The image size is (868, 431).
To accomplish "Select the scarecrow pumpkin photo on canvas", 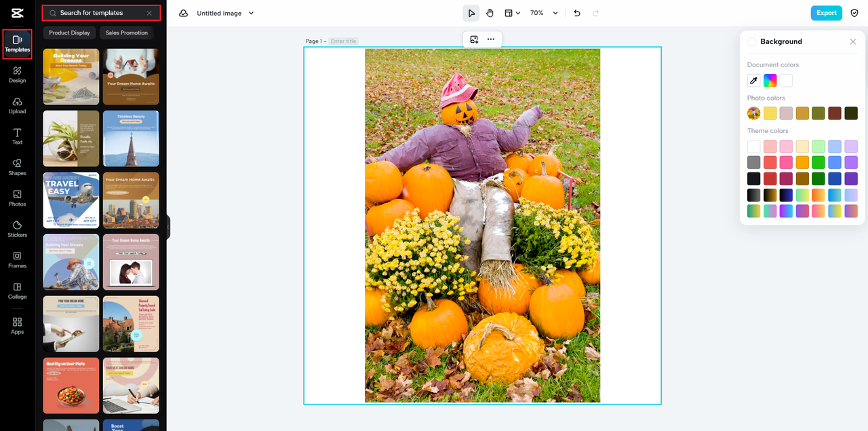I will (x=482, y=225).
